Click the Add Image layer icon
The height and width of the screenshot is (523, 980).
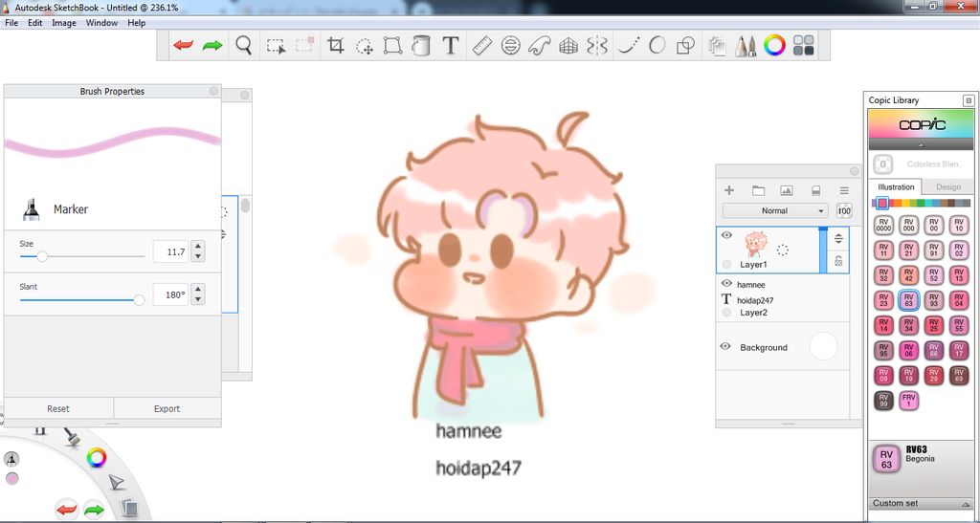[x=787, y=190]
